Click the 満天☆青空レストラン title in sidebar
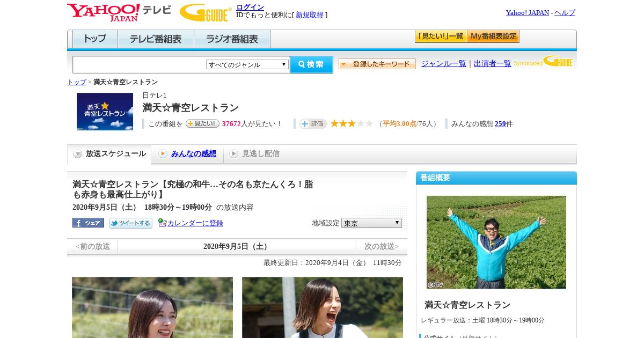The height and width of the screenshot is (338, 644). pyautogui.click(x=467, y=305)
